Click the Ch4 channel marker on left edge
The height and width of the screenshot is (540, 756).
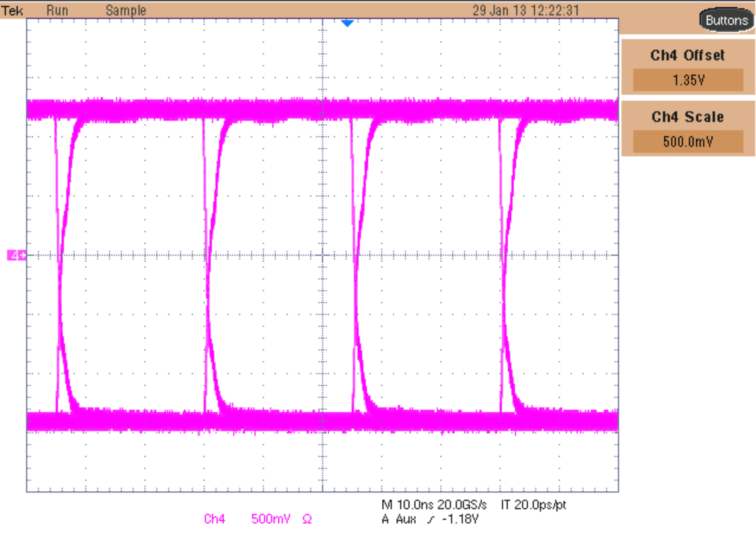pos(16,254)
